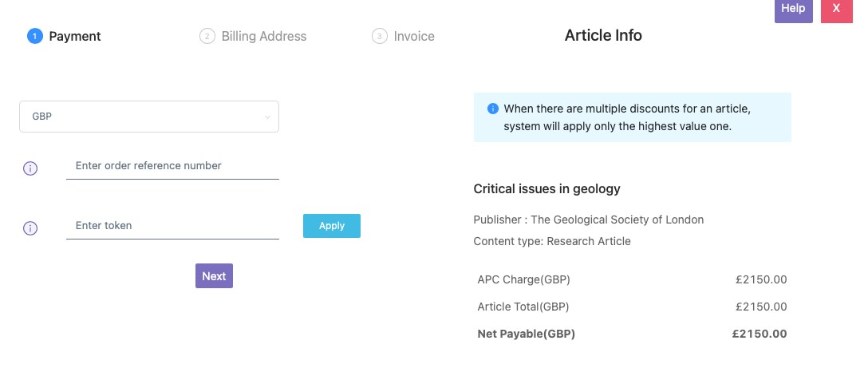Click the blue info icon in discount notice
The height and width of the screenshot is (380, 868).
click(493, 109)
